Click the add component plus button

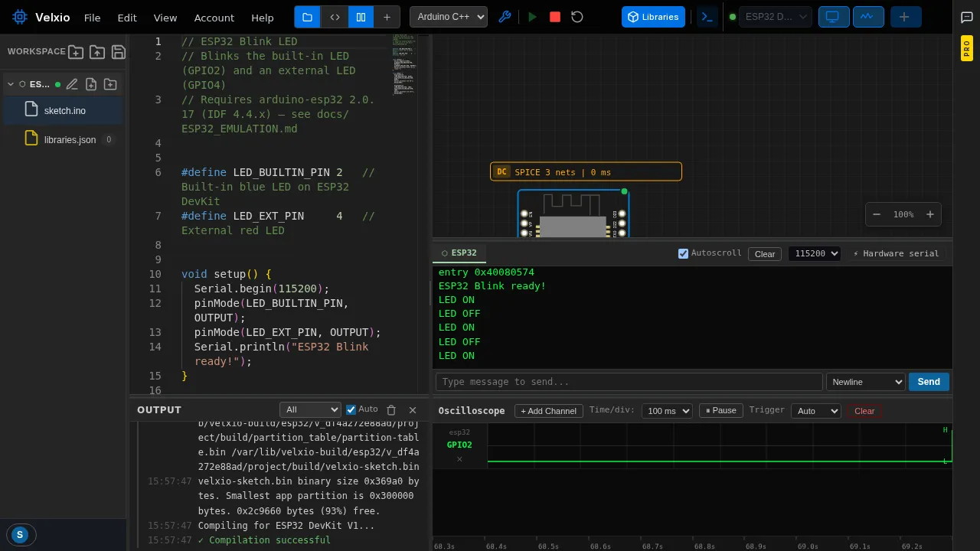(906, 17)
